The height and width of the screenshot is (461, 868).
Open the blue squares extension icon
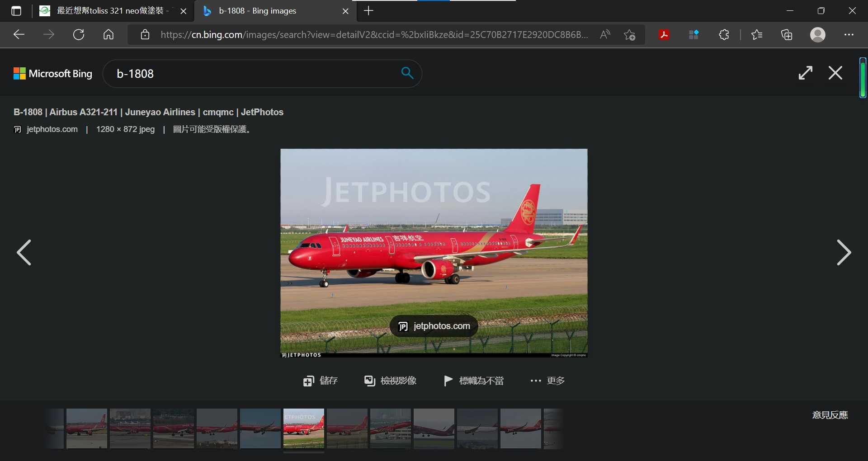click(x=694, y=35)
